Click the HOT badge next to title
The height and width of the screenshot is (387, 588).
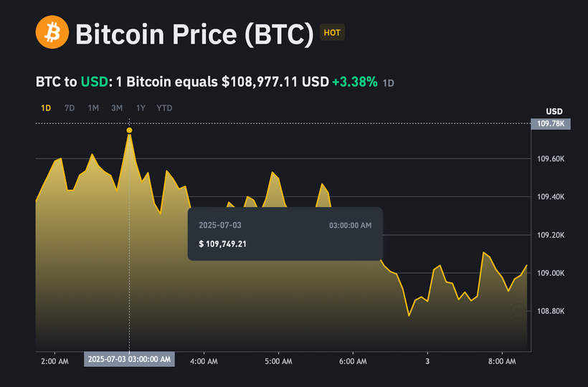[332, 32]
